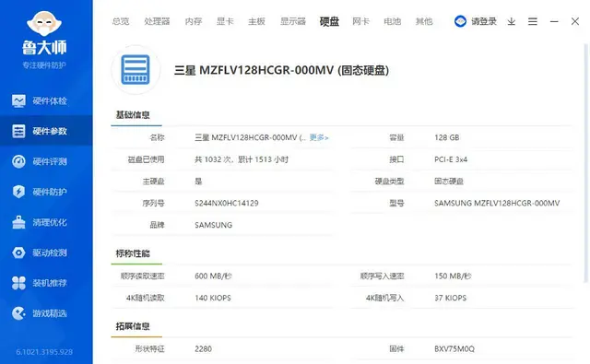
Task: Switch to 显示器 monitor tab
Action: pyautogui.click(x=293, y=21)
